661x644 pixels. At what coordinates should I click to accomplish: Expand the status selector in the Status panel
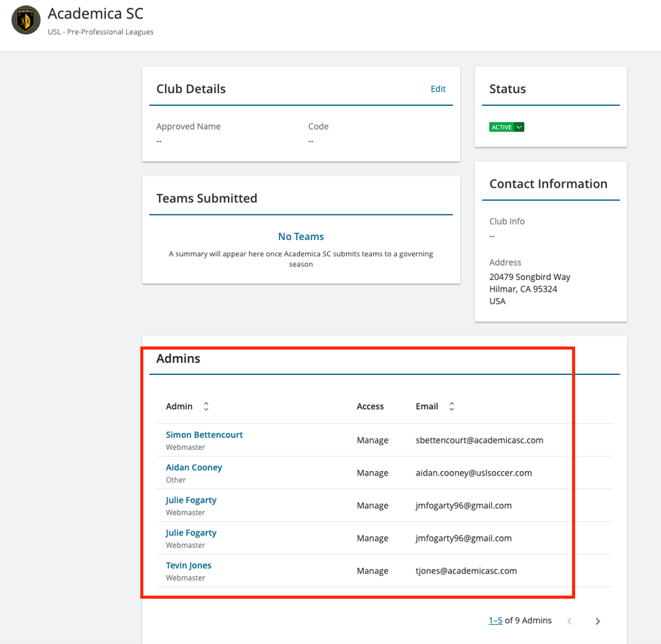pyautogui.click(x=518, y=126)
